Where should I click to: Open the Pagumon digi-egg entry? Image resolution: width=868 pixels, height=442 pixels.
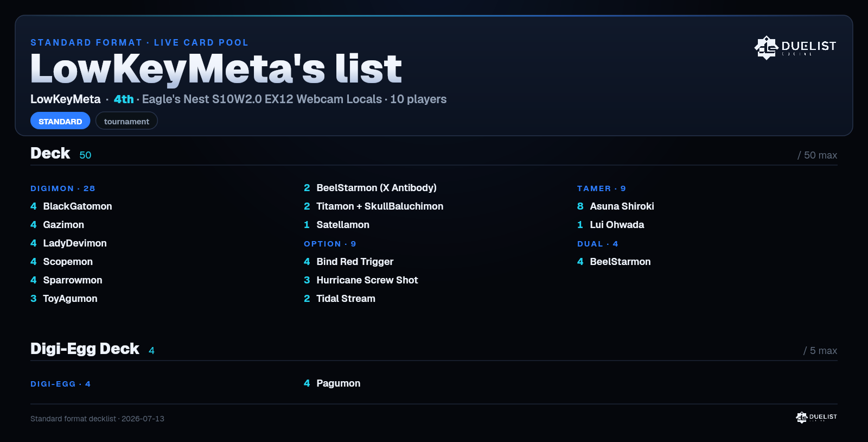coord(332,383)
